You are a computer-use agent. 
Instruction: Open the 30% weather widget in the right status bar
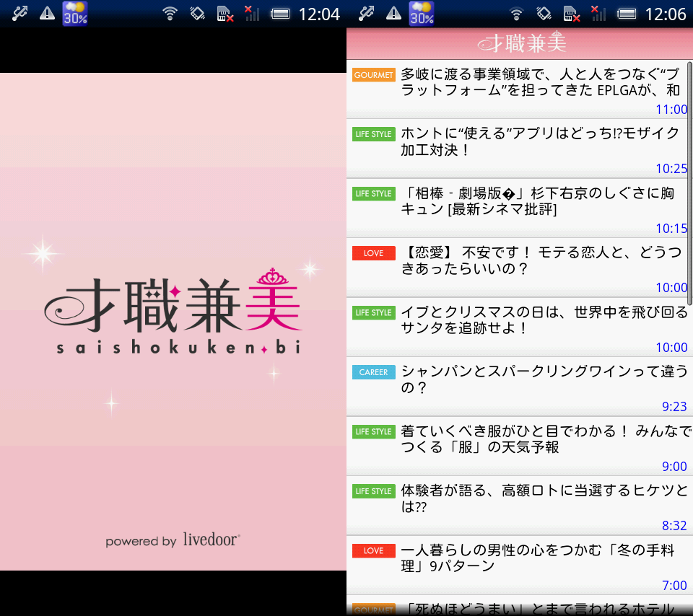(x=421, y=14)
